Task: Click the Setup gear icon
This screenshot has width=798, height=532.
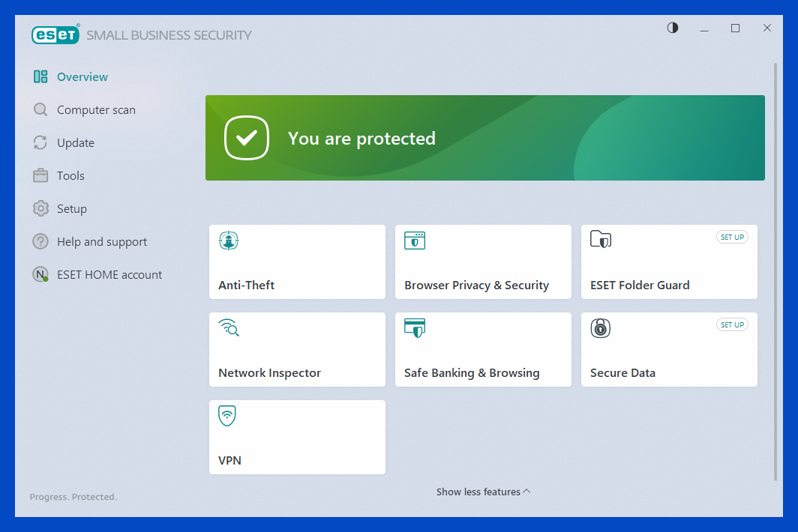Action: tap(40, 208)
